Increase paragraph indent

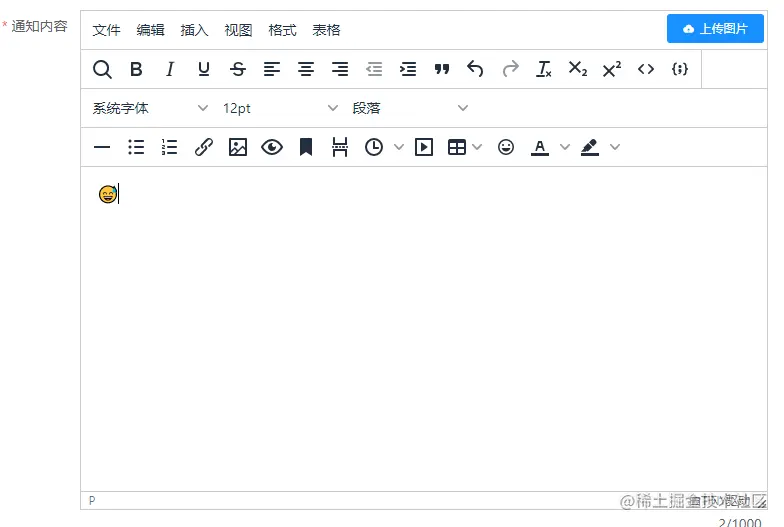click(408, 69)
